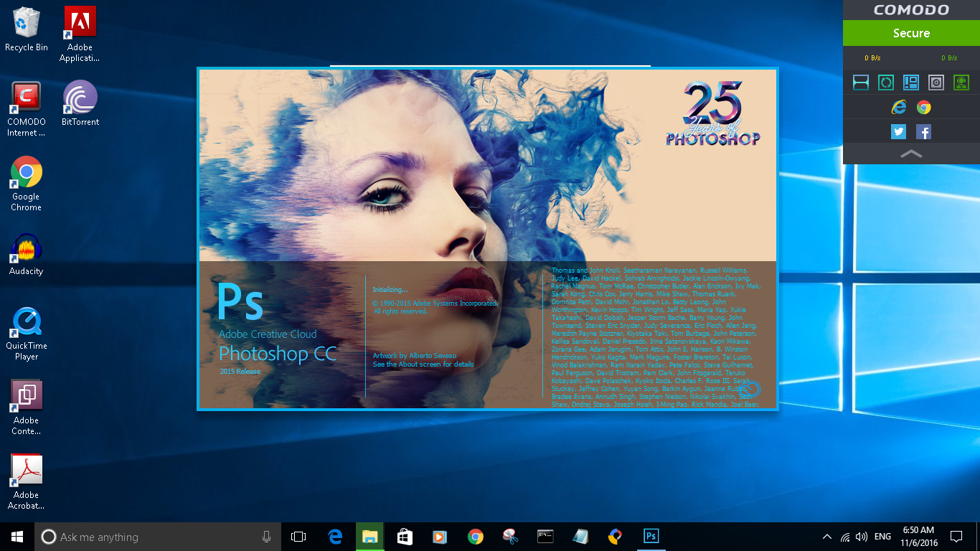Viewport: 980px width, 551px height.
Task: Open the volume speaker tray icon
Action: [x=862, y=537]
